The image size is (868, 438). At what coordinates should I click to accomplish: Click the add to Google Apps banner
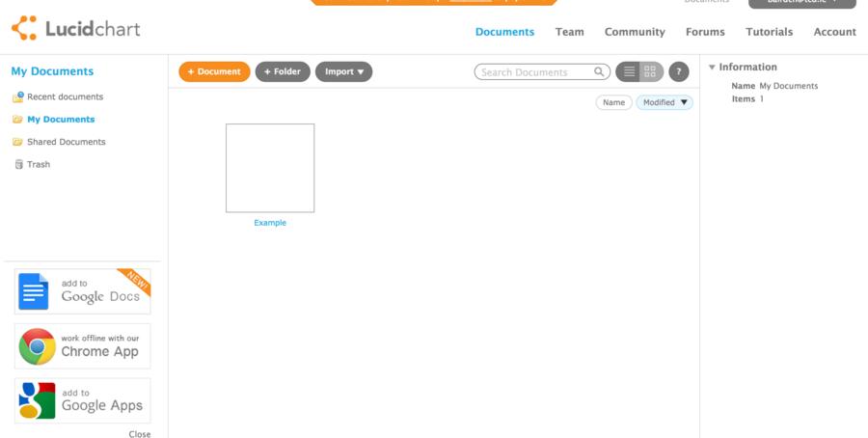tap(83, 401)
